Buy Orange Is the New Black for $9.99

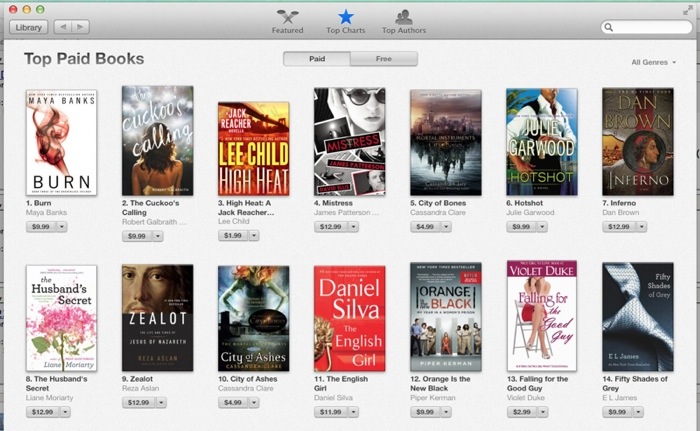click(x=425, y=412)
